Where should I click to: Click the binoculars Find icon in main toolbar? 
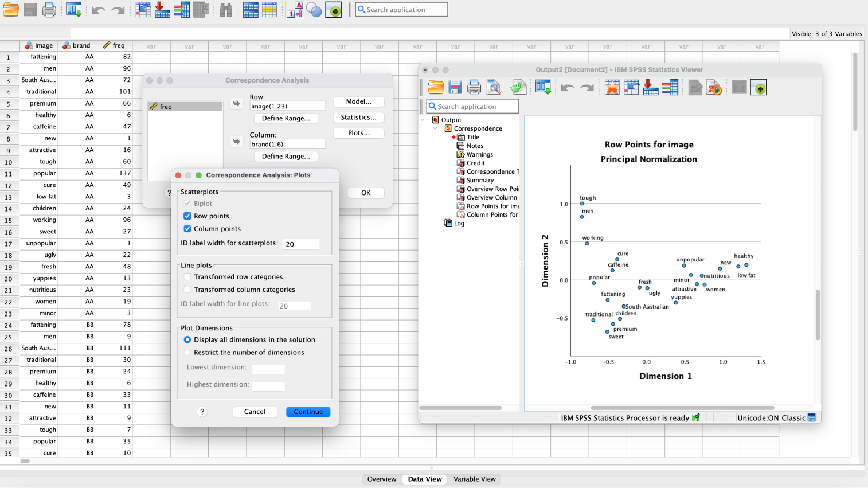[x=226, y=10]
